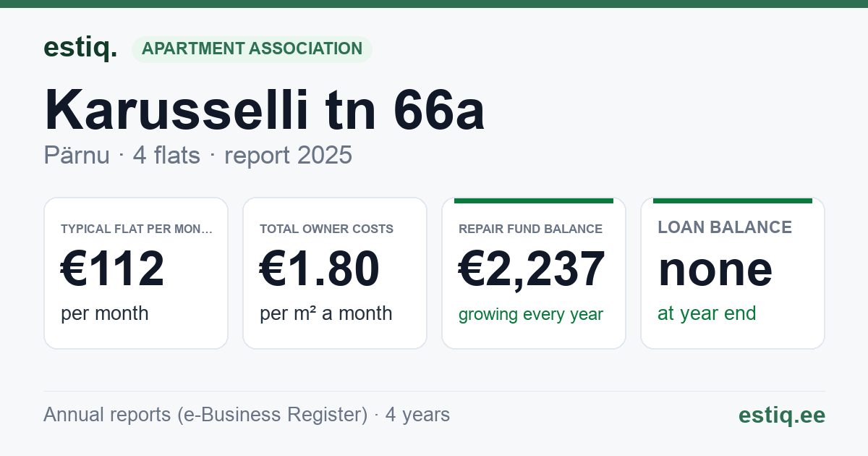Click the €2,237 value

[x=532, y=269]
